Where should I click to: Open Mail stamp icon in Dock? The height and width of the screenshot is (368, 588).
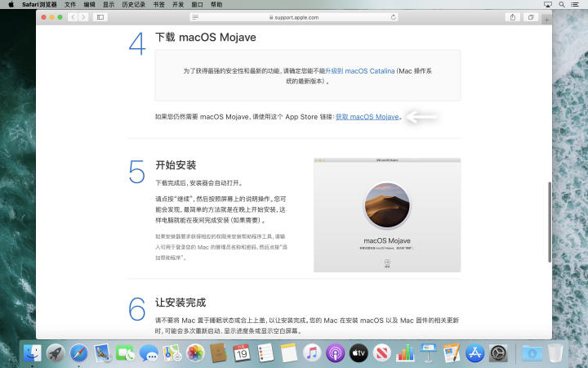point(102,353)
